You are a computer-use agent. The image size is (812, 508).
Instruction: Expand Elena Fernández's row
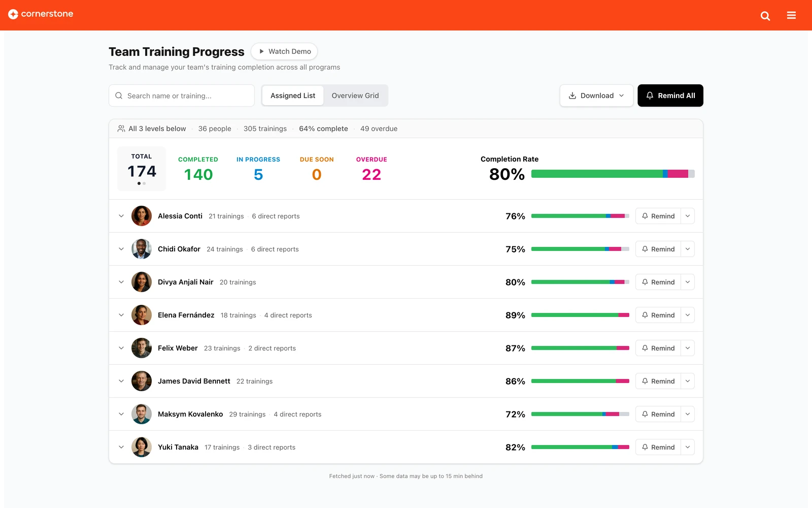(121, 315)
